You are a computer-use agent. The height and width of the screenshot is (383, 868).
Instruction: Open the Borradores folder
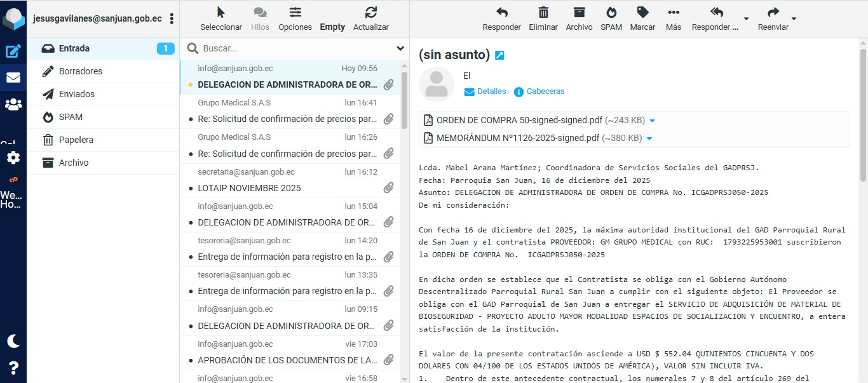pyautogui.click(x=80, y=71)
